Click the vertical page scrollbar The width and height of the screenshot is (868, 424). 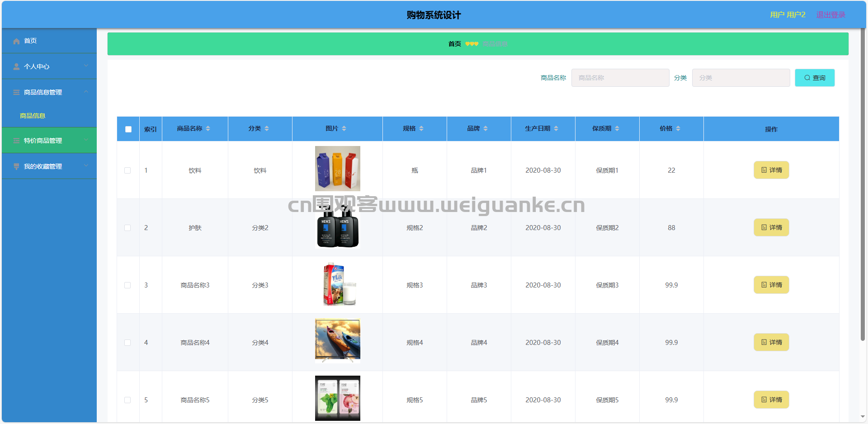(x=863, y=181)
